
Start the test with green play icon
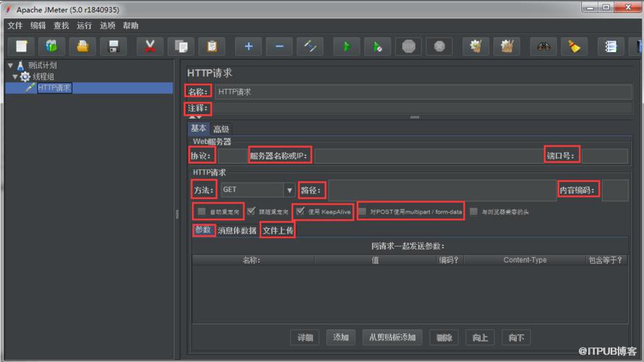(x=347, y=46)
